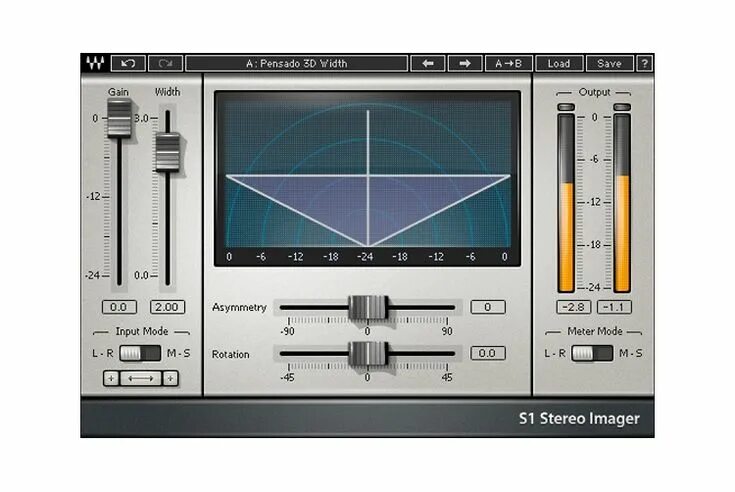The width and height of the screenshot is (735, 492).
Task: Open the Load menu
Action: point(559,63)
